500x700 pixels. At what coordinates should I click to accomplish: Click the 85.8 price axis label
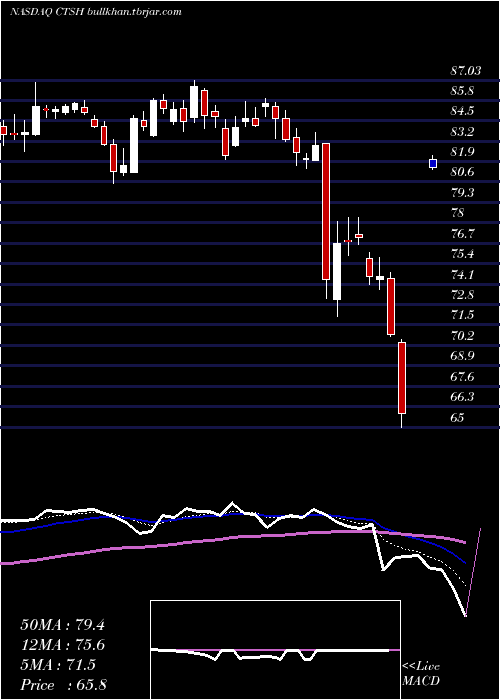coord(462,91)
